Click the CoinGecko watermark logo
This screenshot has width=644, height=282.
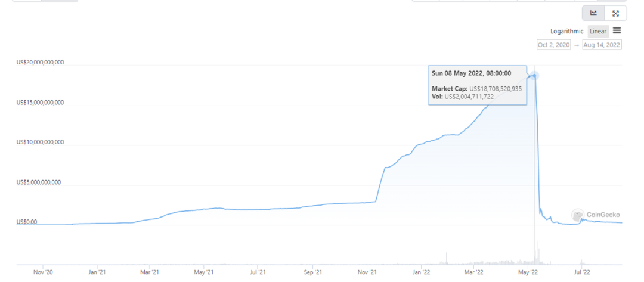[x=598, y=215]
